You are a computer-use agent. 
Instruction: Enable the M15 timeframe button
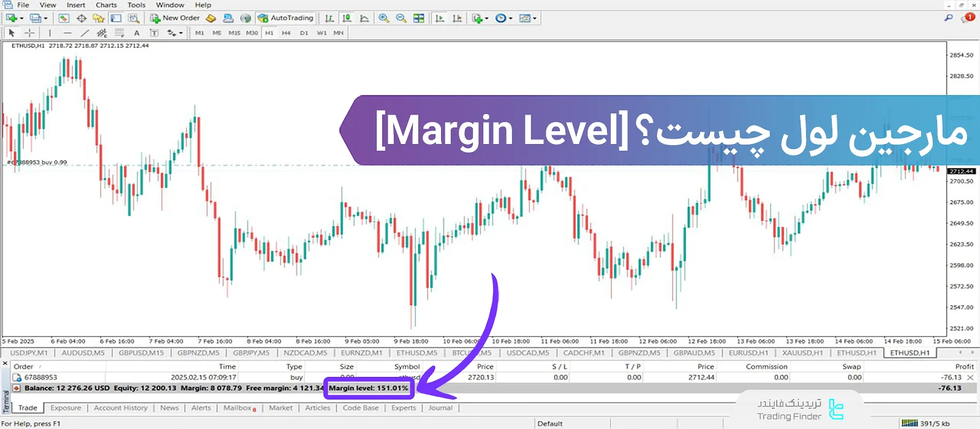(x=234, y=33)
